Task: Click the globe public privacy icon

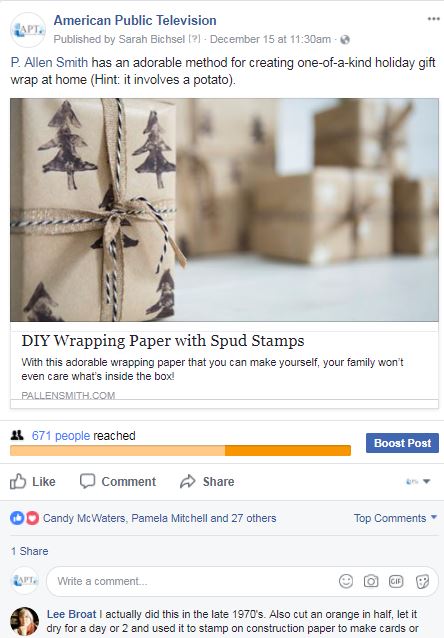Action: pos(345,39)
